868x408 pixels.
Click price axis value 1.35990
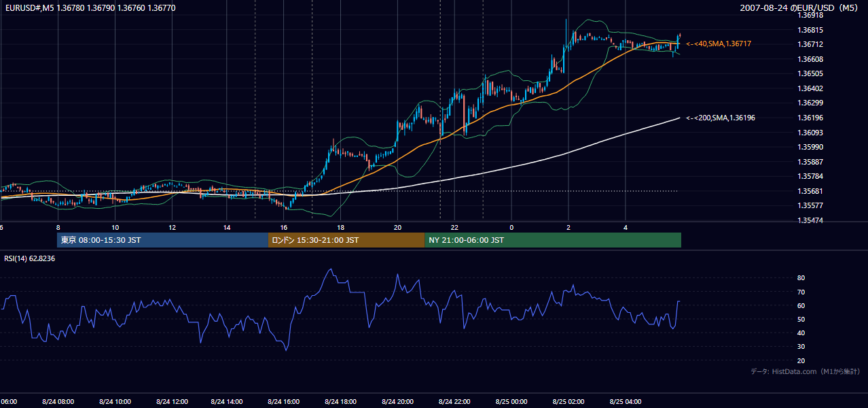coord(810,147)
